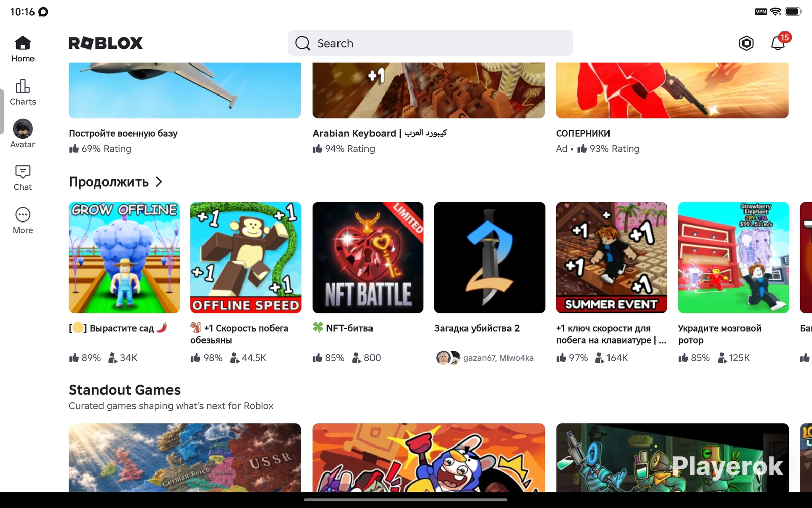Select the Украдите мозговой ротор title
812x508 pixels.
click(x=720, y=334)
